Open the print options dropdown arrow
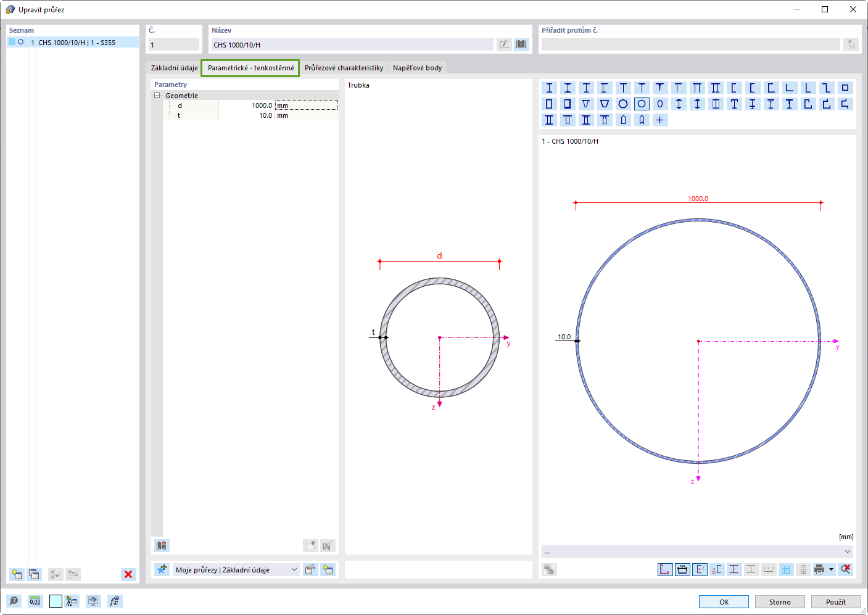The image size is (868, 615). [x=832, y=569]
